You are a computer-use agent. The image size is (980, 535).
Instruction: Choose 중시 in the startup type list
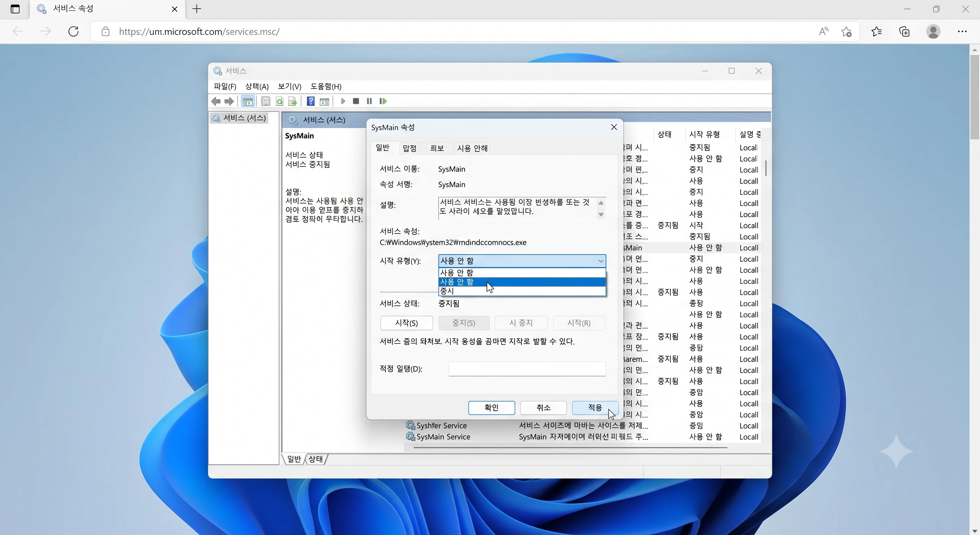point(522,291)
